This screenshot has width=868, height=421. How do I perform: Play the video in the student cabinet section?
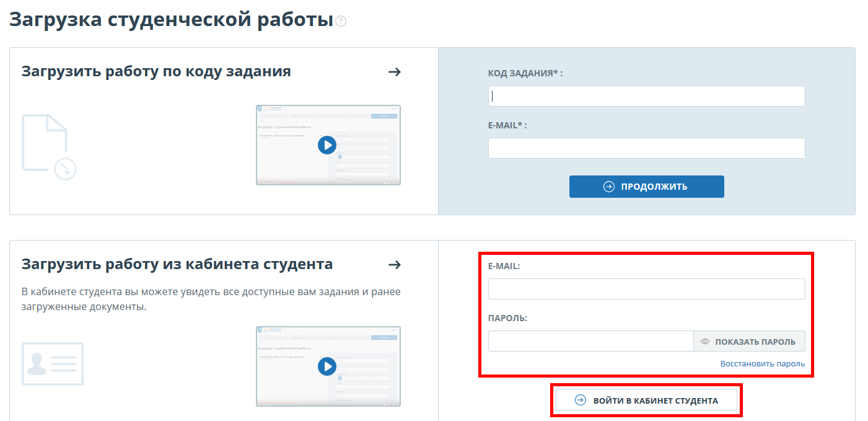[327, 366]
